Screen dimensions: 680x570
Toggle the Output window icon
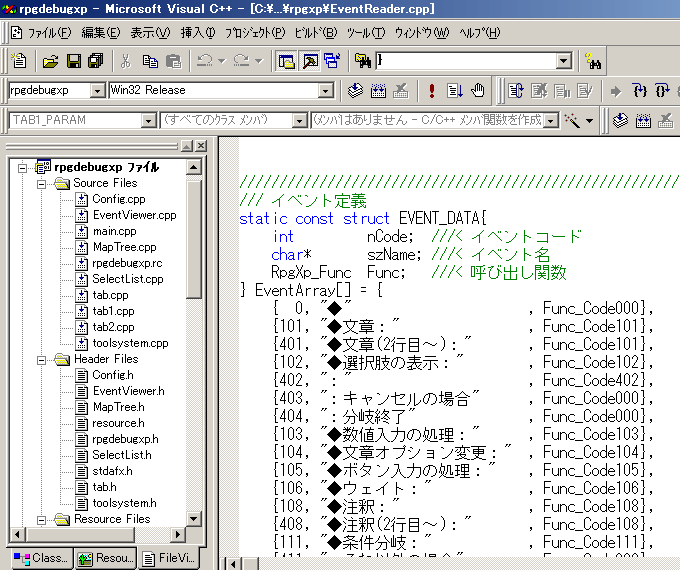tap(310, 61)
